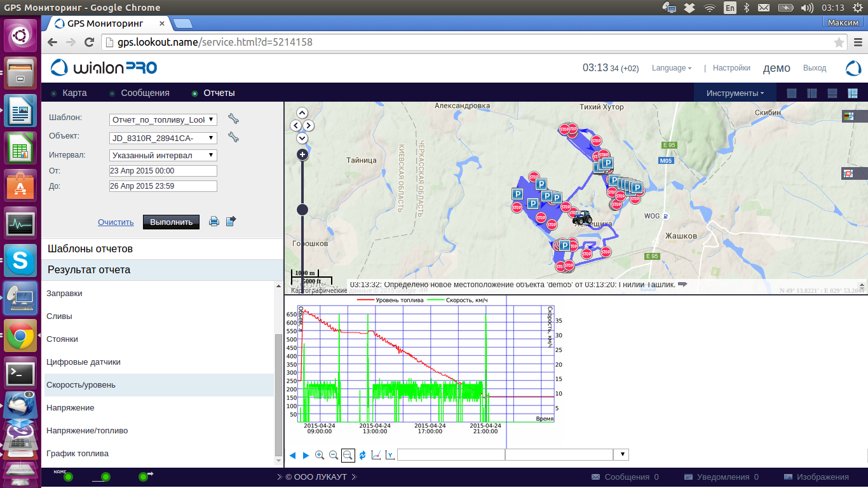Switch to single-pane map layout icon

pos(792,93)
